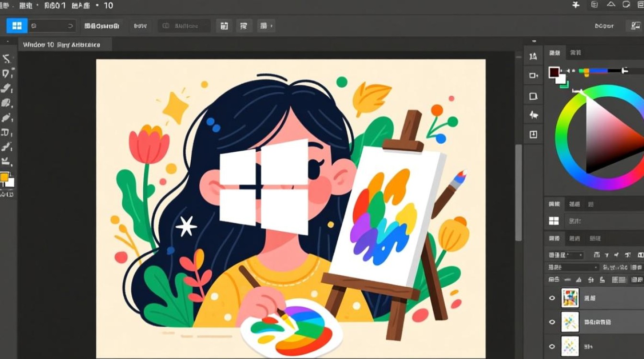644x359 pixels.
Task: Expand the wide dropdown below layers filter row
Action: click(x=574, y=268)
